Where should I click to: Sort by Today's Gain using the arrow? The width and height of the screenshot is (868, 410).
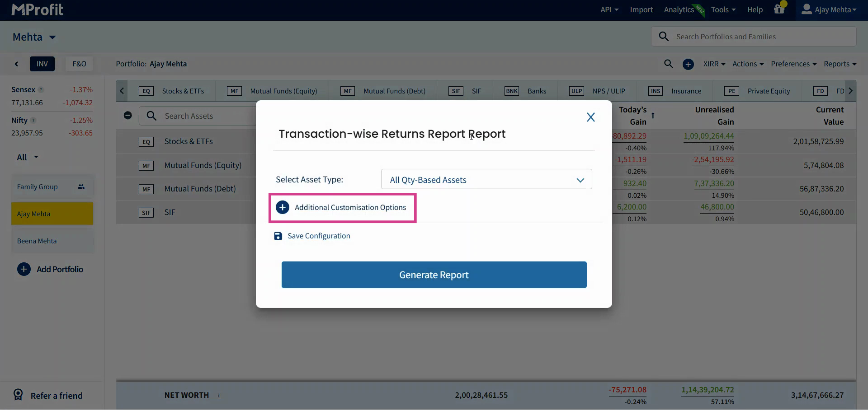[x=653, y=116]
